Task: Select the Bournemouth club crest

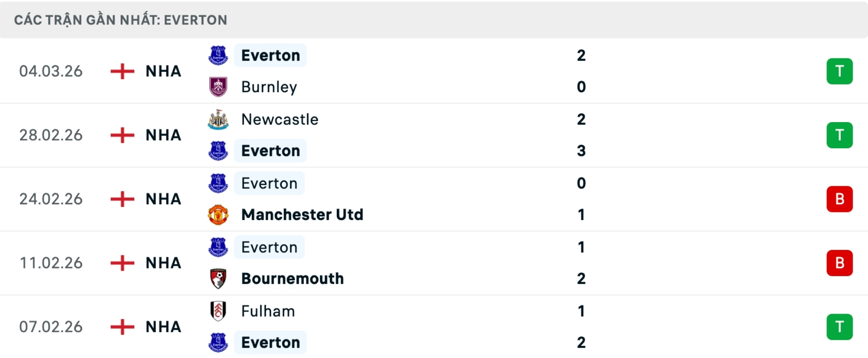Action: [219, 278]
